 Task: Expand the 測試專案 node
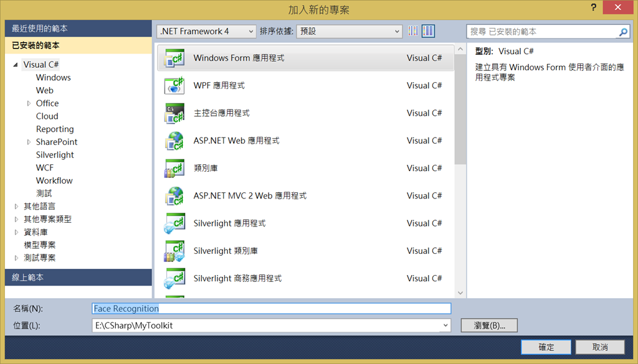pyautogui.click(x=16, y=258)
